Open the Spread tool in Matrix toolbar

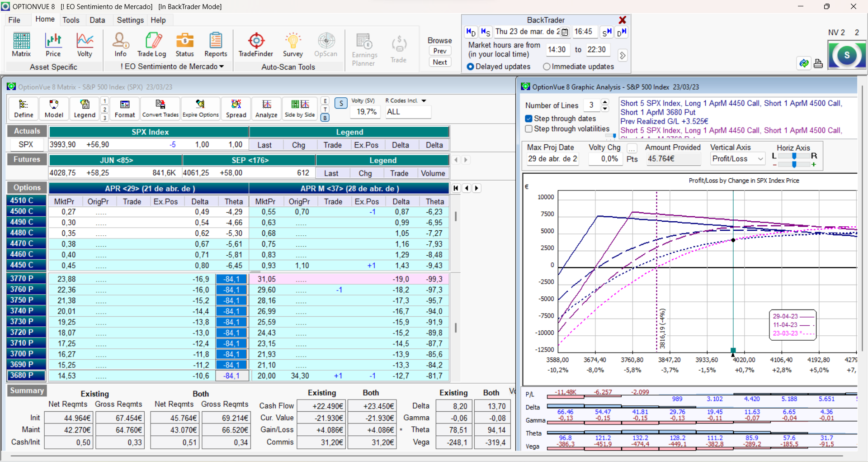click(236, 109)
